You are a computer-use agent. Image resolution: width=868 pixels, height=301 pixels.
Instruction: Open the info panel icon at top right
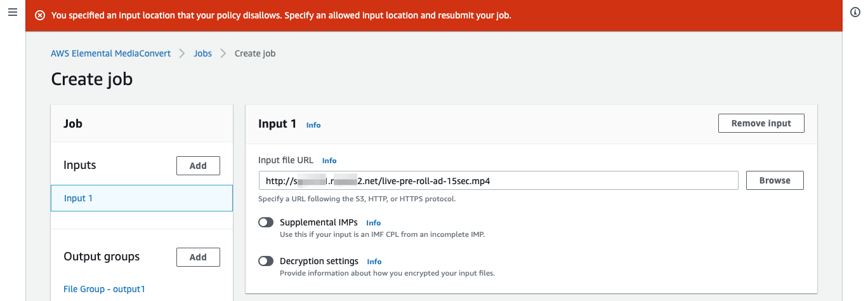pos(855,13)
